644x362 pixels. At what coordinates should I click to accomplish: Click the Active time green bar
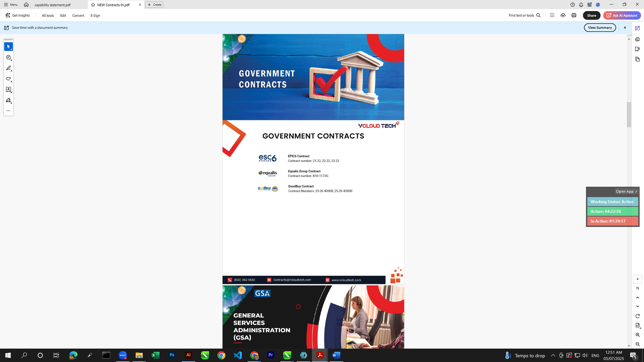click(612, 211)
